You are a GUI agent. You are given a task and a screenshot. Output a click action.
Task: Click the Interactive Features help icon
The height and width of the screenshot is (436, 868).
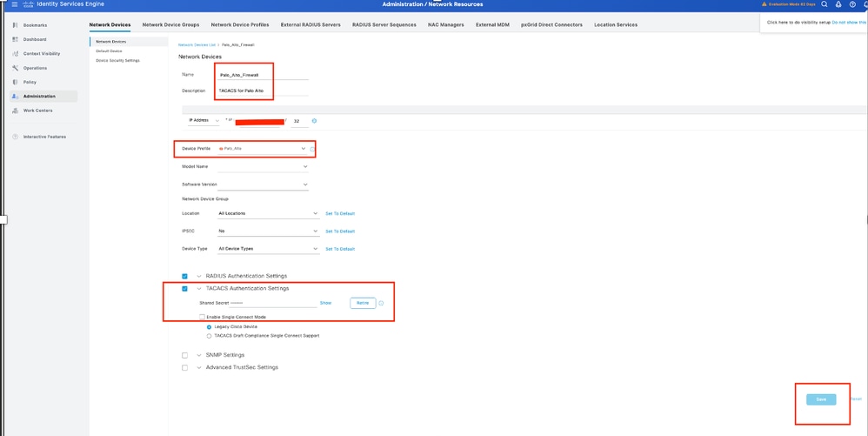coord(15,137)
